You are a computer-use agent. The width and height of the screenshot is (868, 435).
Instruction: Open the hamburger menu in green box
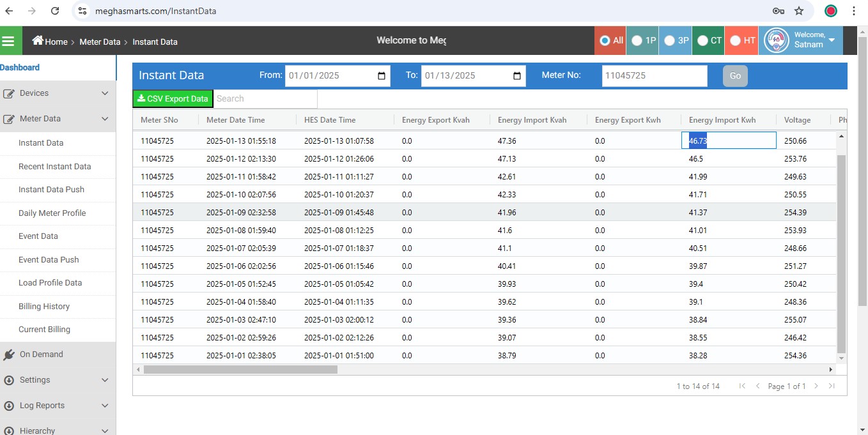(x=8, y=41)
